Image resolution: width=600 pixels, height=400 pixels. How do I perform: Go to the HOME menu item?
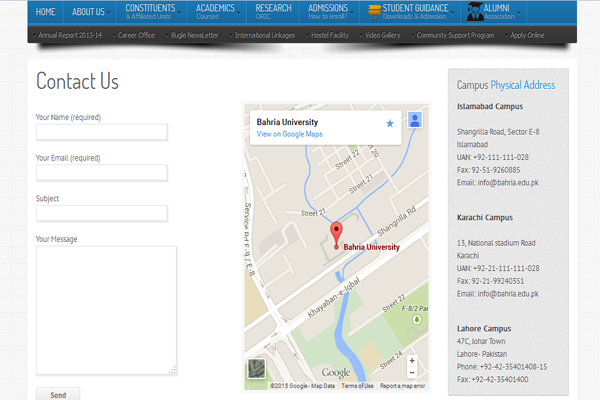pos(46,12)
